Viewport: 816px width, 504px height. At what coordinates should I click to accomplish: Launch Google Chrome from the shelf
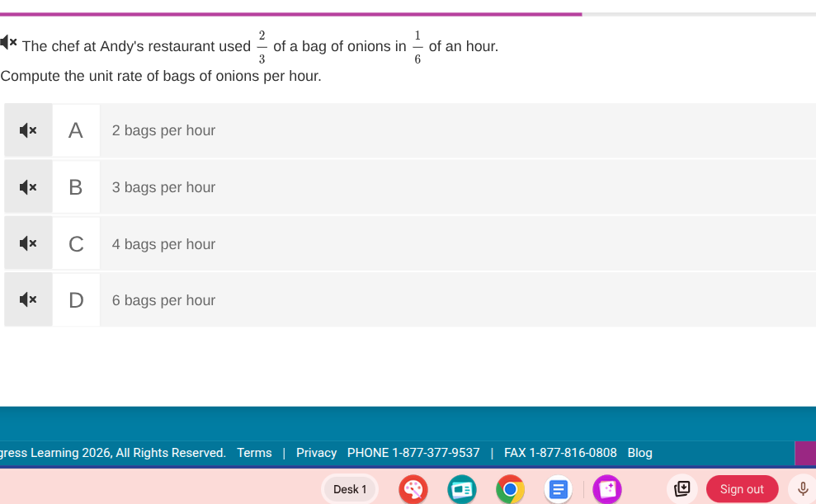click(x=510, y=489)
